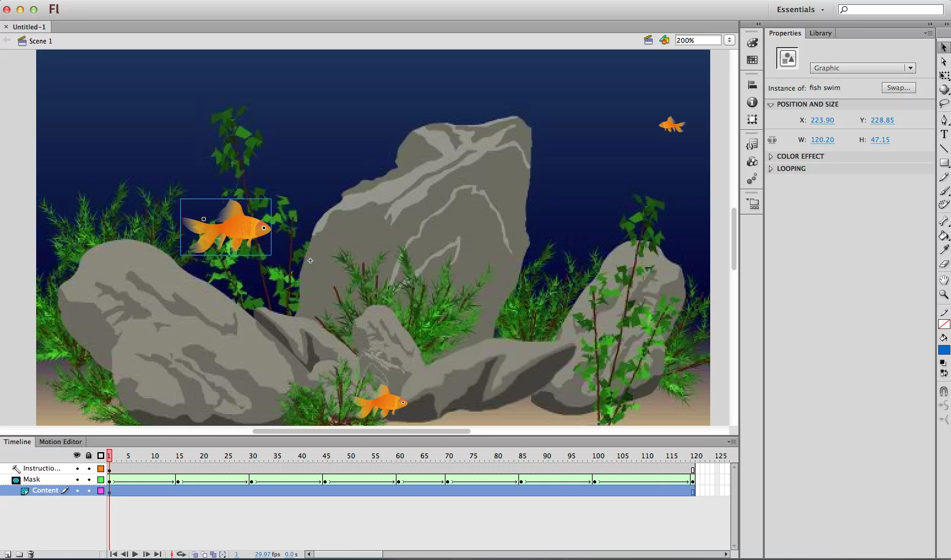Open the Motion Editor tab
Screen dimensions: 951x560
60,442
